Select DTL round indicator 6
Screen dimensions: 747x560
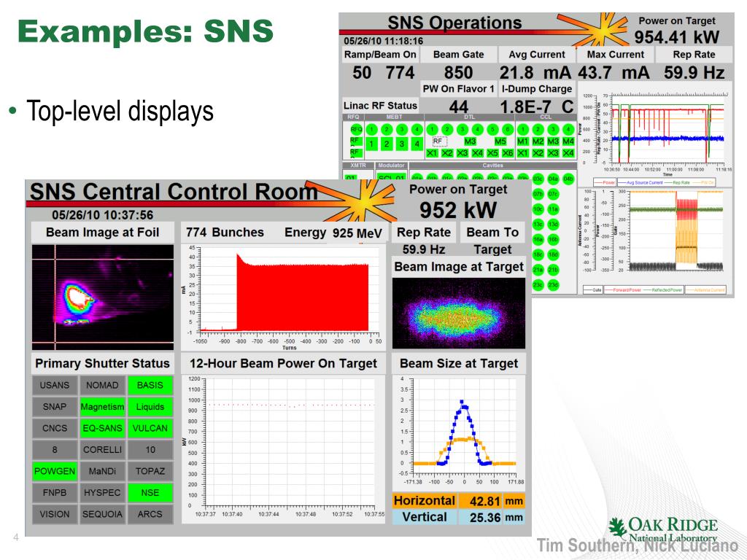[508, 130]
